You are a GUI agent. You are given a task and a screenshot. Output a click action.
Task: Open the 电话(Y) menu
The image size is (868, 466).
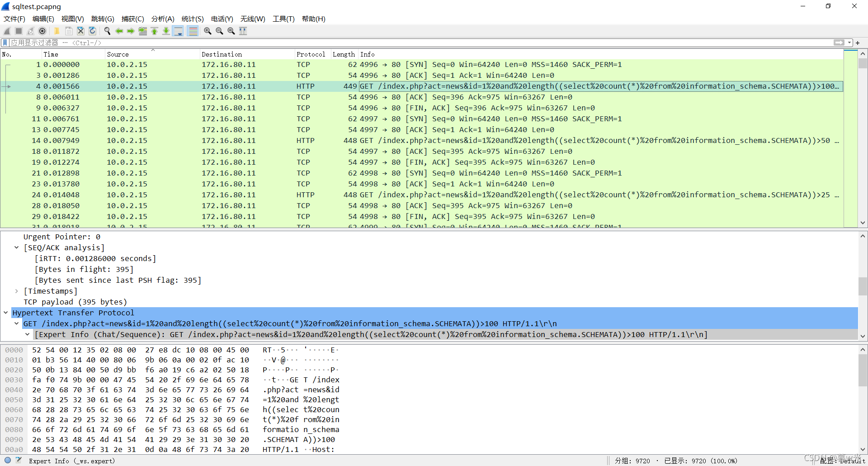coord(222,19)
